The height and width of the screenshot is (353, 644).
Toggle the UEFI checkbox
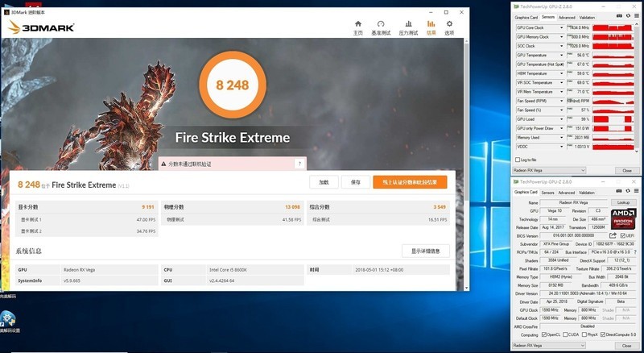click(623, 236)
